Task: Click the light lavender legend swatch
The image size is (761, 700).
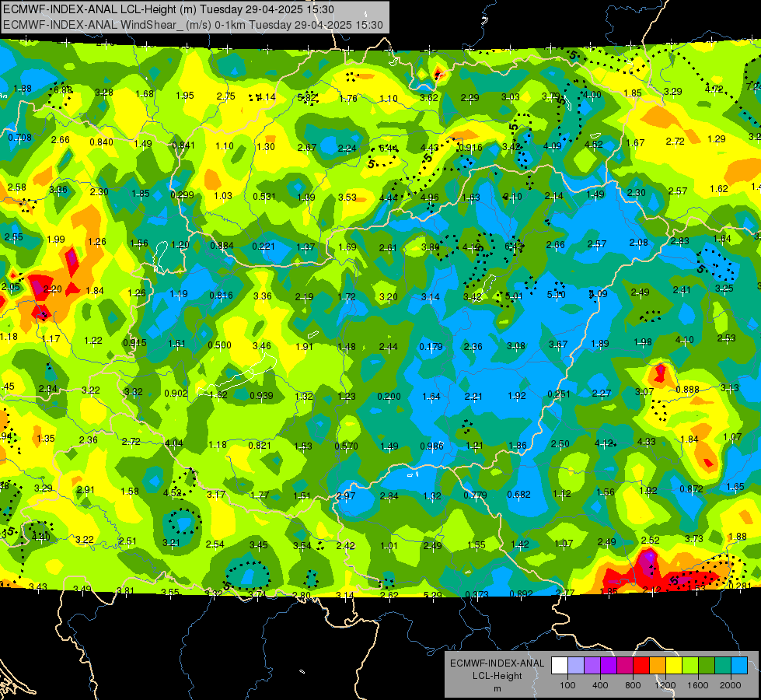Action: coord(576,666)
